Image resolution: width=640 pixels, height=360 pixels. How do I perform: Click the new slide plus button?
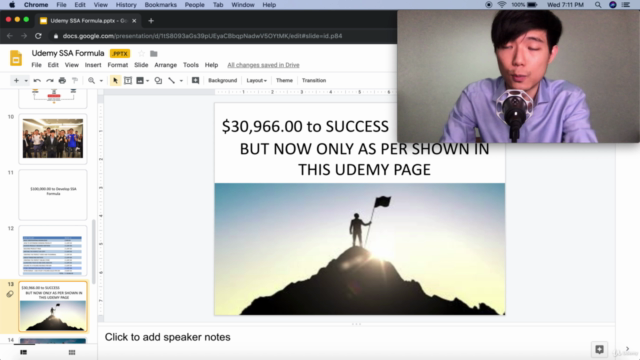pyautogui.click(x=16, y=80)
